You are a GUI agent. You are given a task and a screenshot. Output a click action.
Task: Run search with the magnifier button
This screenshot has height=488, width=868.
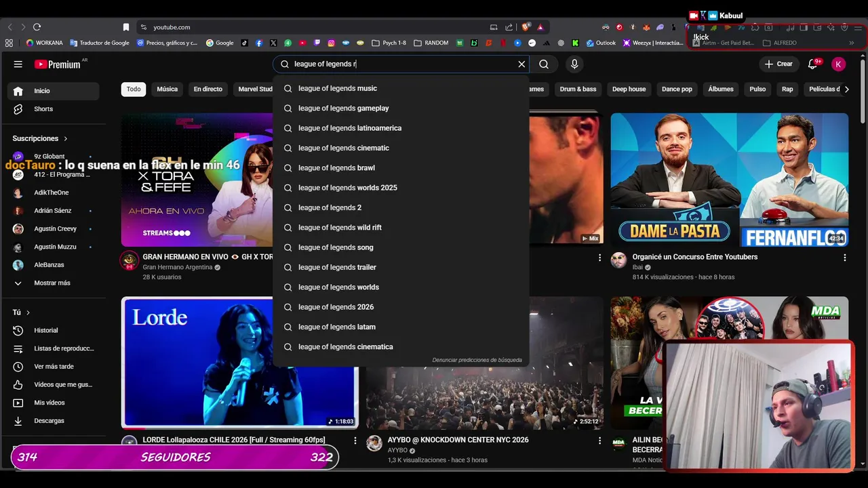click(544, 64)
